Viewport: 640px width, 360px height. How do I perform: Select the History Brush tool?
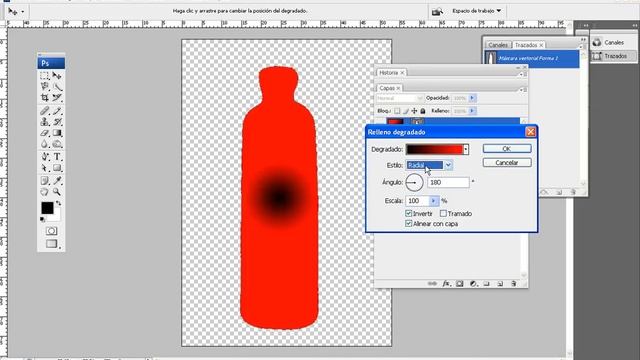pyautogui.click(x=57, y=122)
